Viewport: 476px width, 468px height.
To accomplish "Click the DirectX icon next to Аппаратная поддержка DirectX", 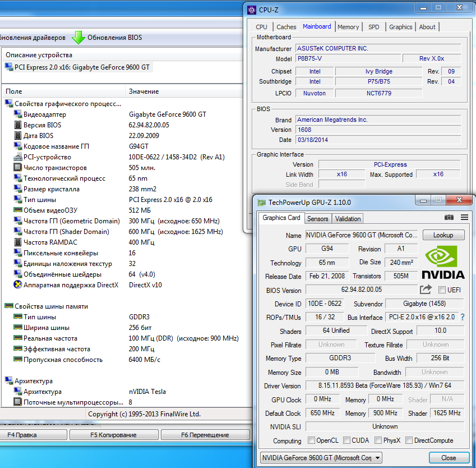I will (17, 285).
